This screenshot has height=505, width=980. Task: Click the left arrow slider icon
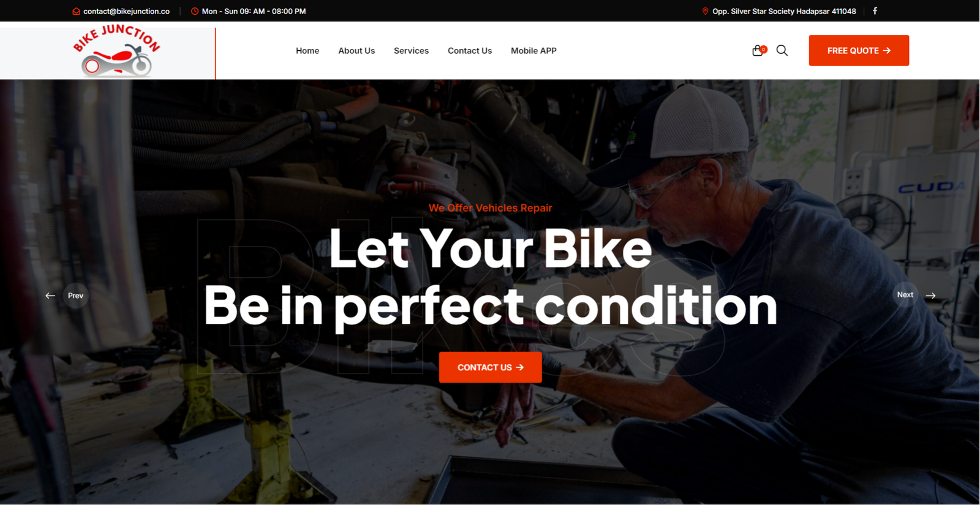pos(50,296)
